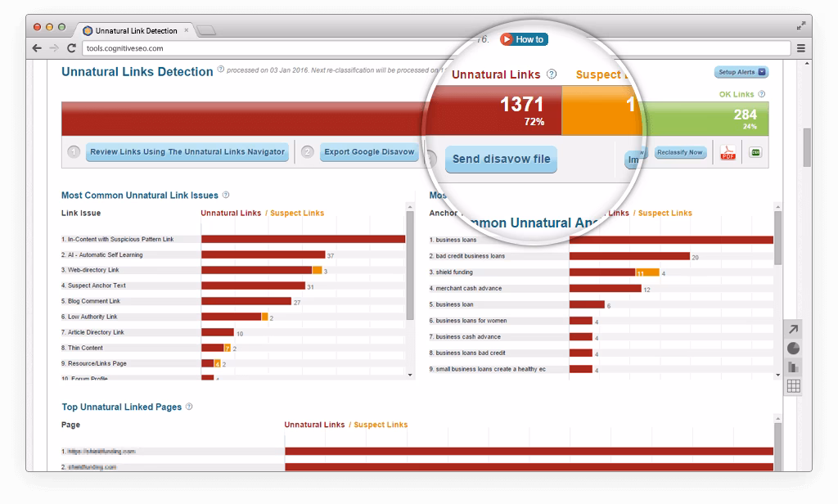838x504 pixels.
Task: Click help icon next to Unnatural Links heading
Action: coord(552,74)
